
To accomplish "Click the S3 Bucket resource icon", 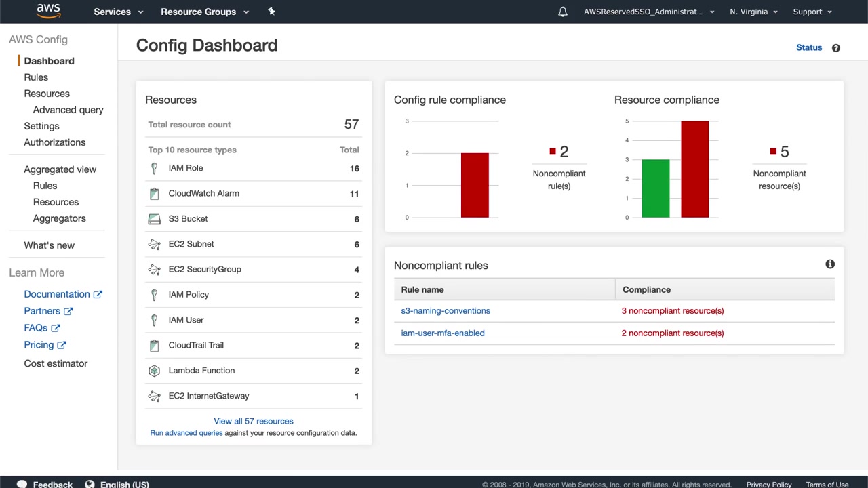I will pyautogui.click(x=155, y=219).
